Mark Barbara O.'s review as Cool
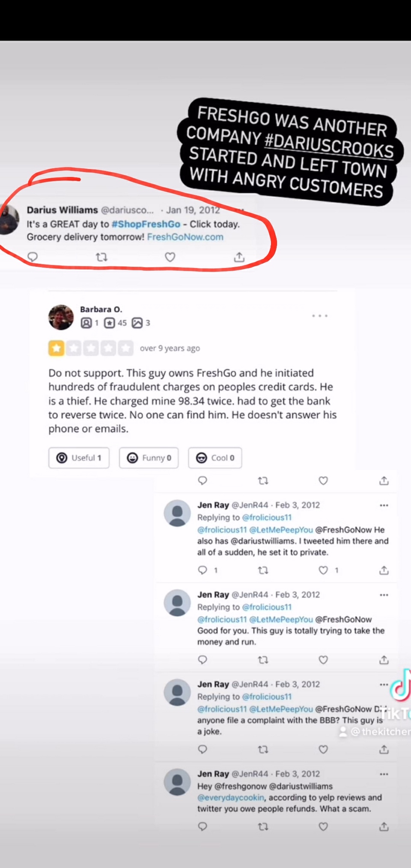This screenshot has height=868, width=411. pyautogui.click(x=215, y=458)
